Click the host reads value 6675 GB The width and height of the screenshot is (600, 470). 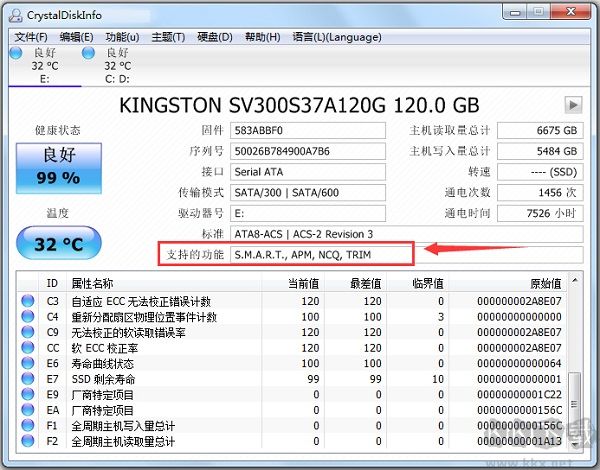540,131
